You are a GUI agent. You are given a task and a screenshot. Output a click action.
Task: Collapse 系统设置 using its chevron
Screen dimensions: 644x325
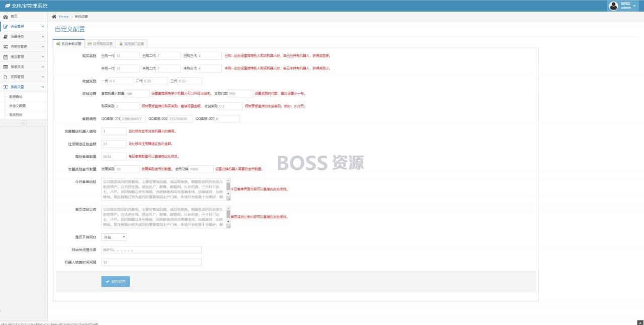pos(43,87)
